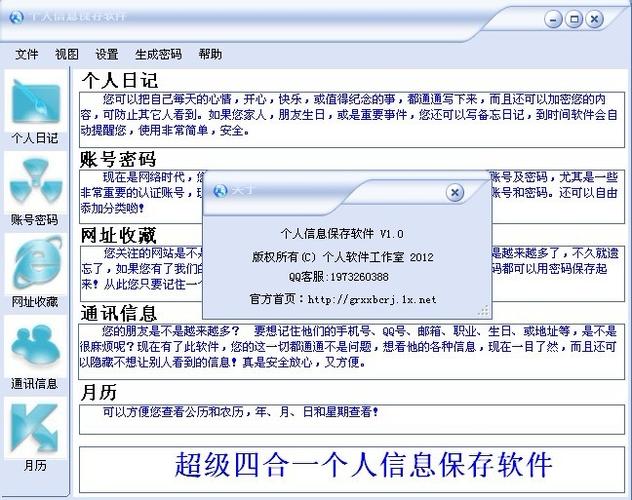The width and height of the screenshot is (632, 500).
Task: Open the 网址收藏 bookmarks sidebar icon
Action: [x=36, y=263]
